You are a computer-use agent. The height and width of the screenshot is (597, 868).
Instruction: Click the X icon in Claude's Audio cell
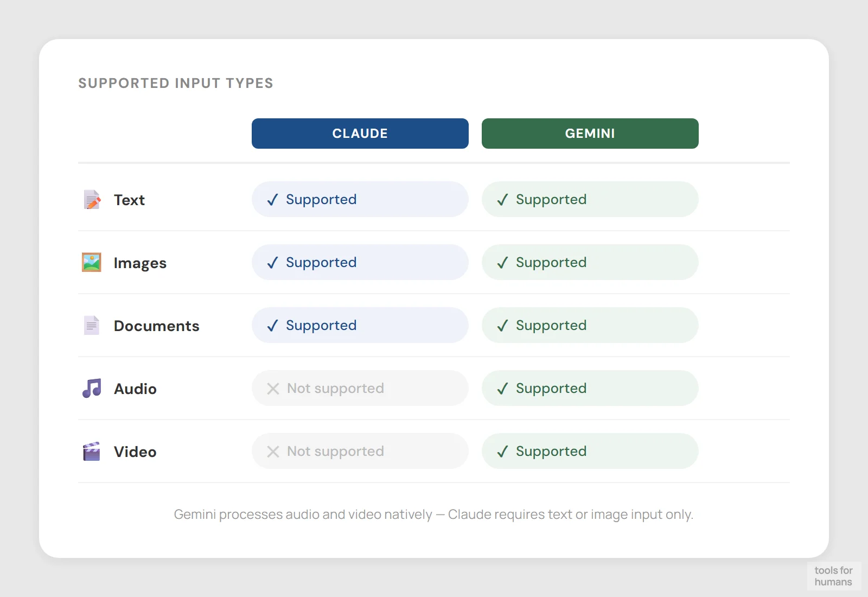[273, 389]
